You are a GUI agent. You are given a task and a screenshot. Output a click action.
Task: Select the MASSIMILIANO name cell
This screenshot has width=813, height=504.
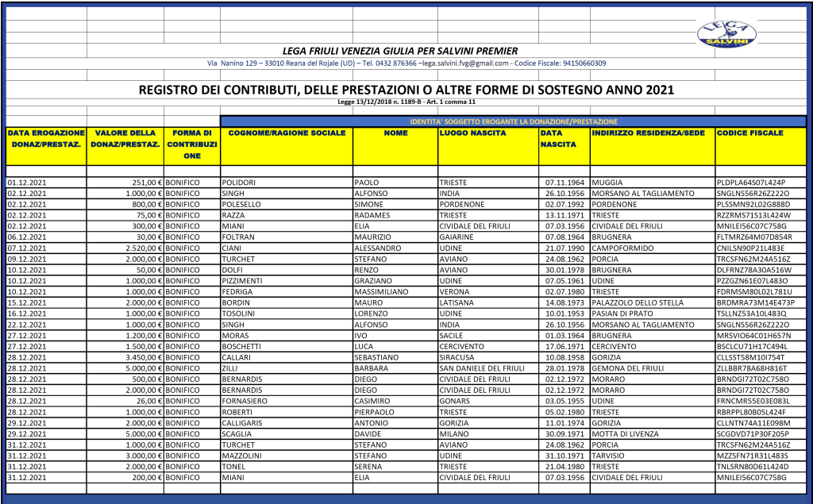[383, 292]
